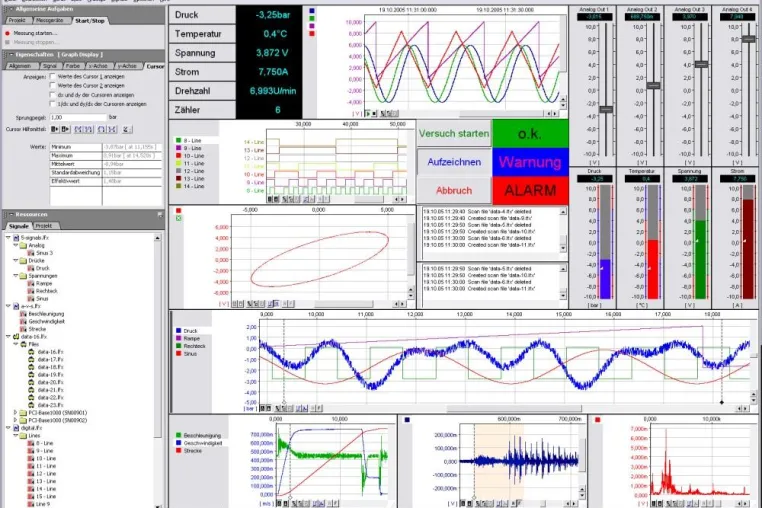Select the Sinus 3 signal icon in tree
This screenshot has height=508, width=762.
(x=30, y=253)
